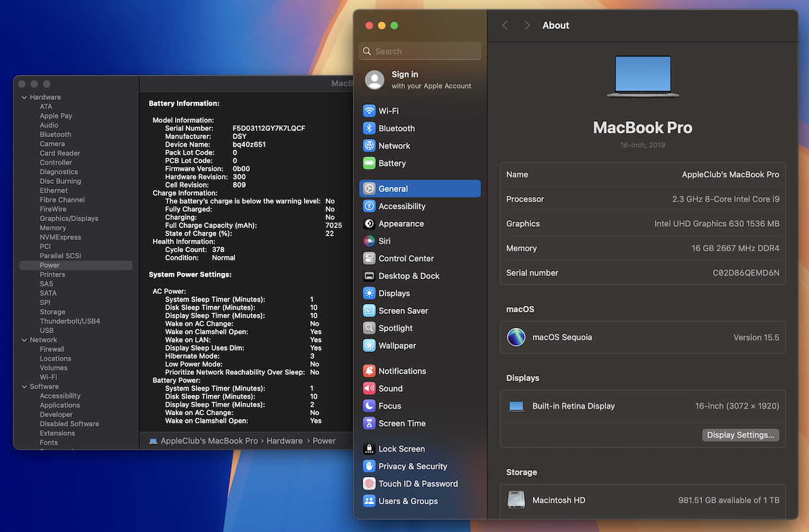Select Storage in System Information sidebar

pos(52,312)
